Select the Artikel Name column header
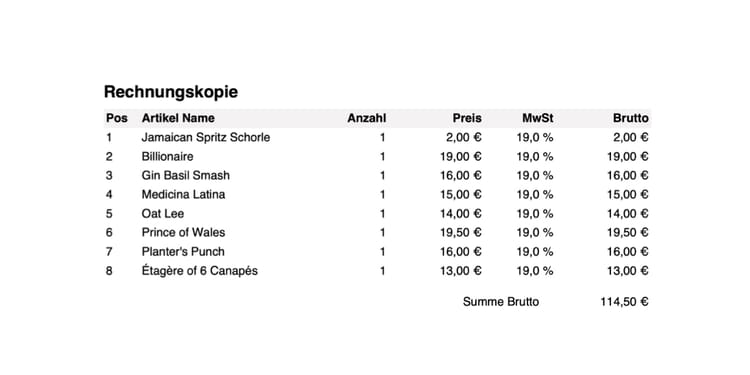This screenshot has width=750, height=375. pyautogui.click(x=178, y=118)
